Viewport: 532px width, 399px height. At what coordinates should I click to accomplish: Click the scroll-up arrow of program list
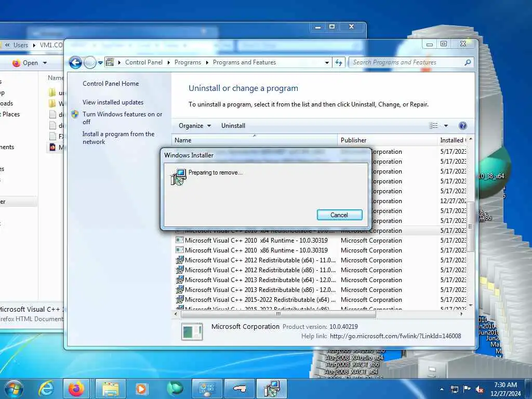(x=471, y=139)
